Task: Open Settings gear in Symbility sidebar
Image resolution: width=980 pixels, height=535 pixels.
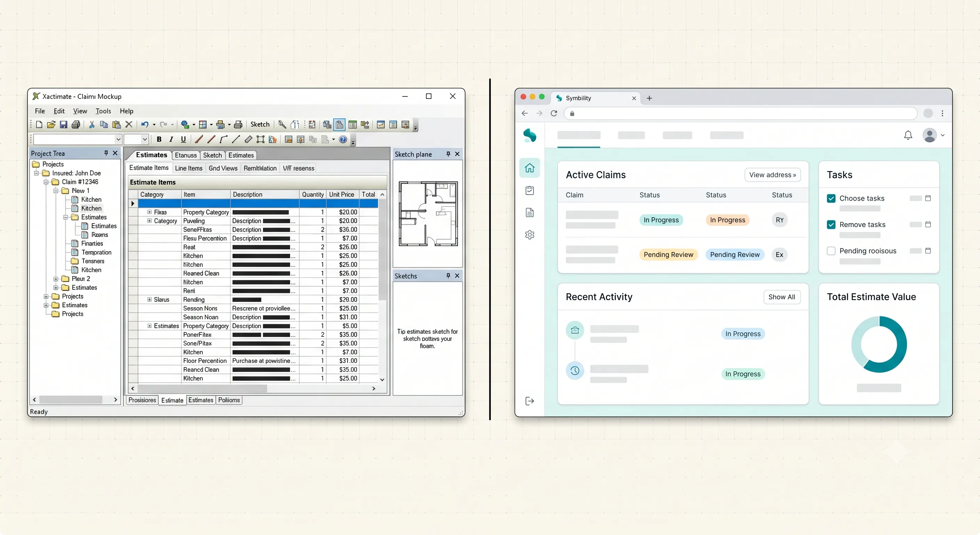Action: tap(530, 235)
